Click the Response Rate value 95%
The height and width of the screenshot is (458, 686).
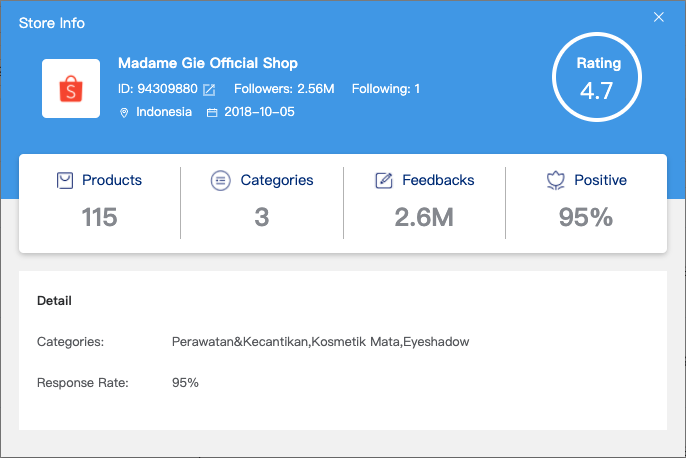point(185,383)
